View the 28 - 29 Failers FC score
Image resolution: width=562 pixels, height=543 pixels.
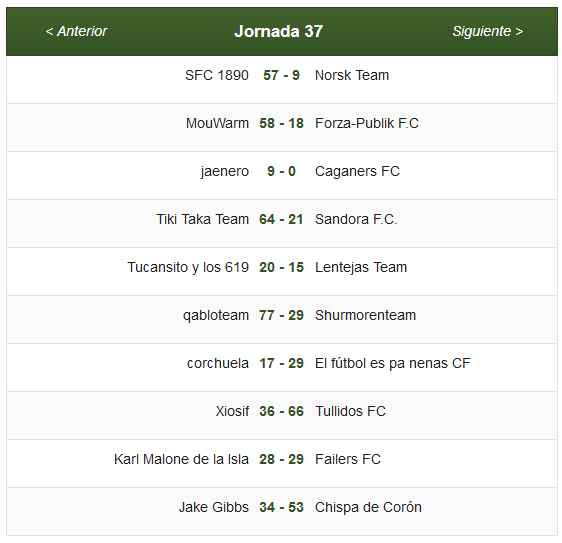281,460
